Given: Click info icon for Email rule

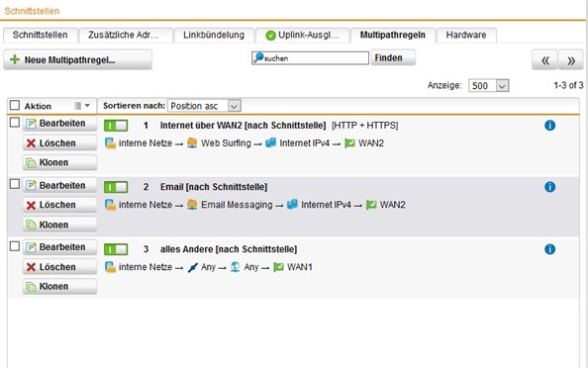Looking at the screenshot, I should click(x=549, y=187).
